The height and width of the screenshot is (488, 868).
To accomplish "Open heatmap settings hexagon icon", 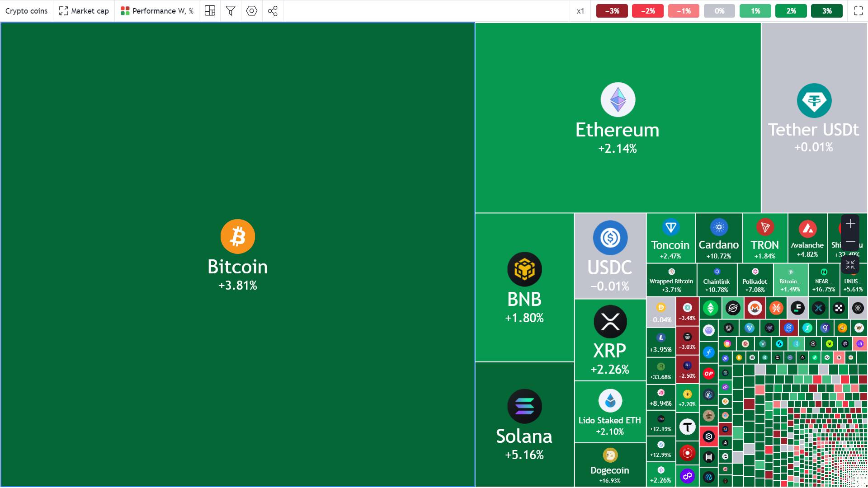I will (x=252, y=11).
